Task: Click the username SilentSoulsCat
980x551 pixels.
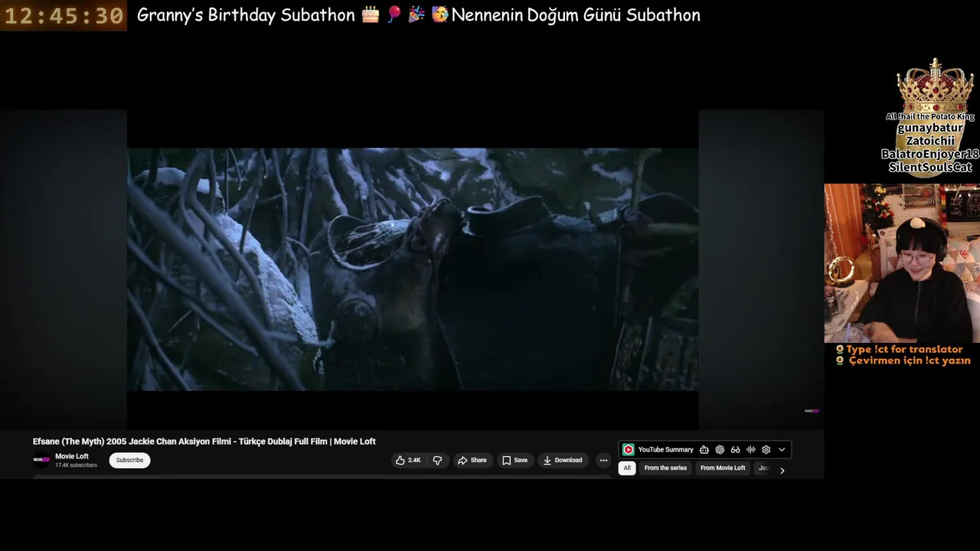Action: pos(930,168)
